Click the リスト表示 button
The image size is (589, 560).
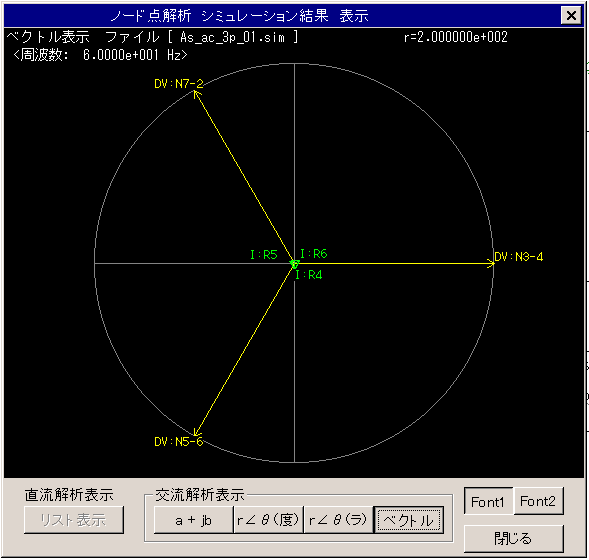click(x=74, y=520)
